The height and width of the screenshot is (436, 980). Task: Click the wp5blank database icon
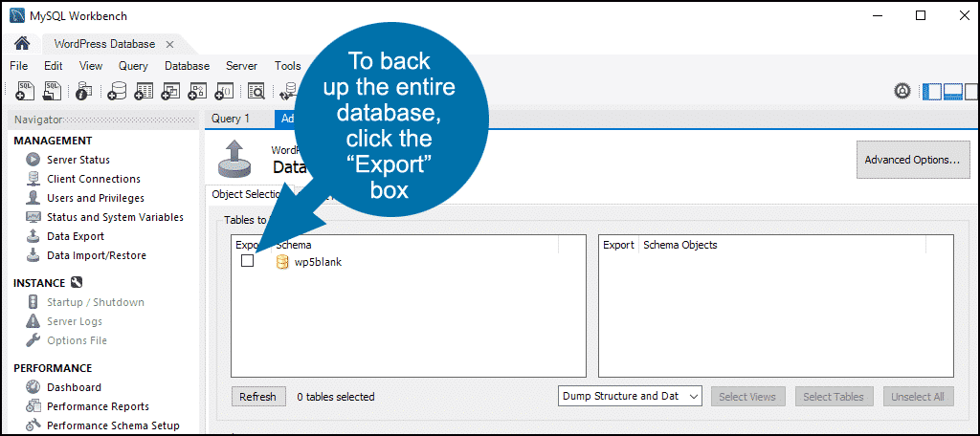click(x=282, y=262)
